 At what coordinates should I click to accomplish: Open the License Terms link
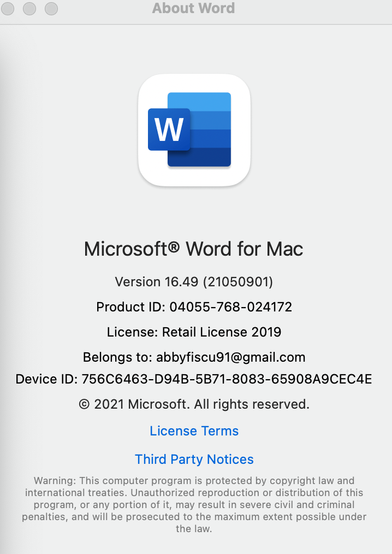point(194,431)
